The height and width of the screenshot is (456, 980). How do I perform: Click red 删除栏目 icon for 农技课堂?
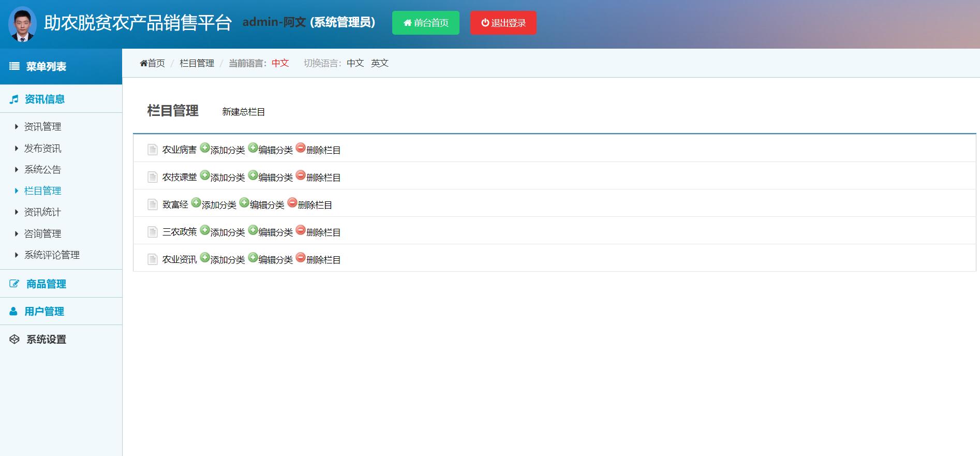click(301, 175)
